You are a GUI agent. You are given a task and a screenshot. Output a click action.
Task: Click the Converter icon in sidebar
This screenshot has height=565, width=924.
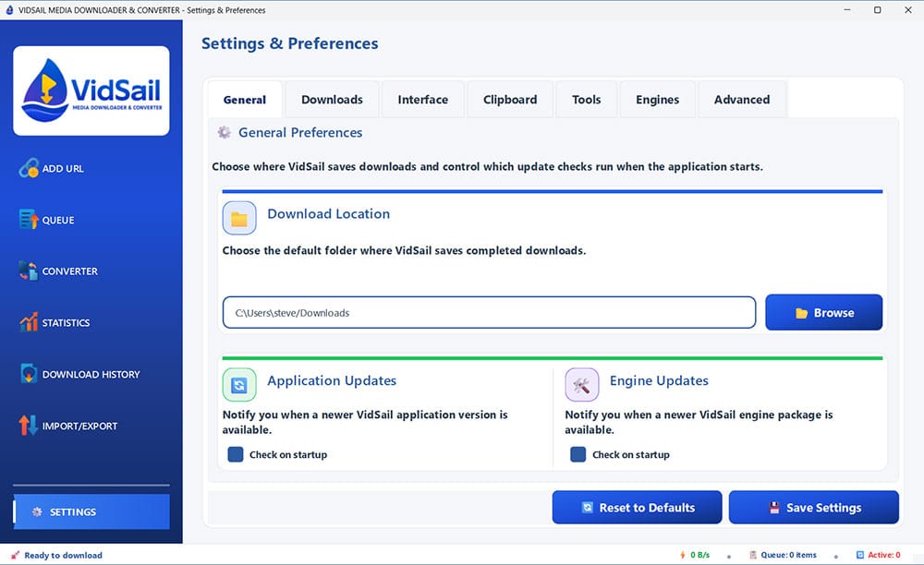[29, 270]
